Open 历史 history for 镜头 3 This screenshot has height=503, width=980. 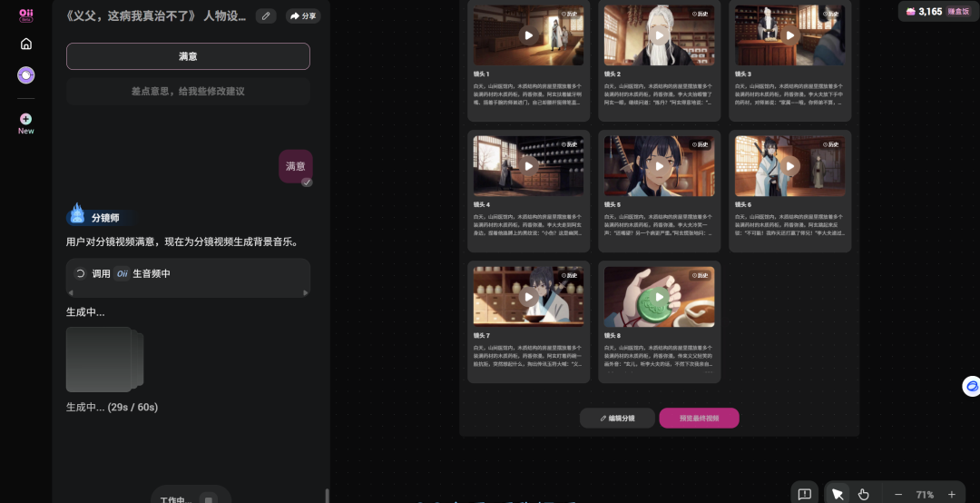(x=830, y=14)
